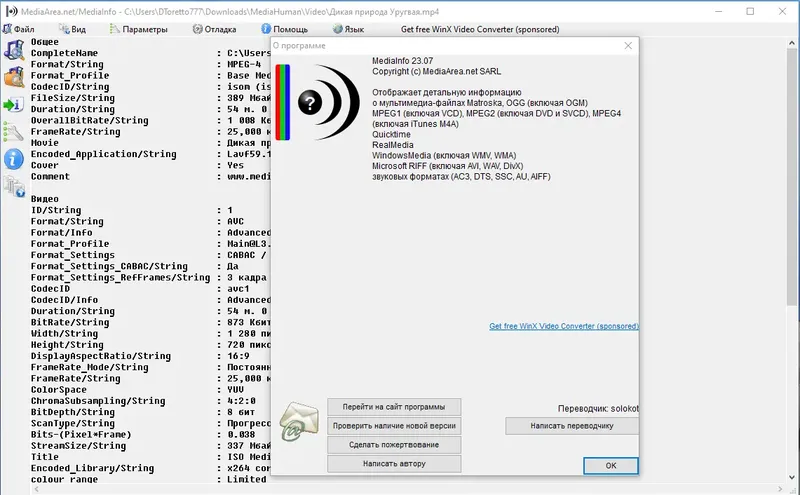Click the documents with globe sidebar icon

click(x=14, y=186)
